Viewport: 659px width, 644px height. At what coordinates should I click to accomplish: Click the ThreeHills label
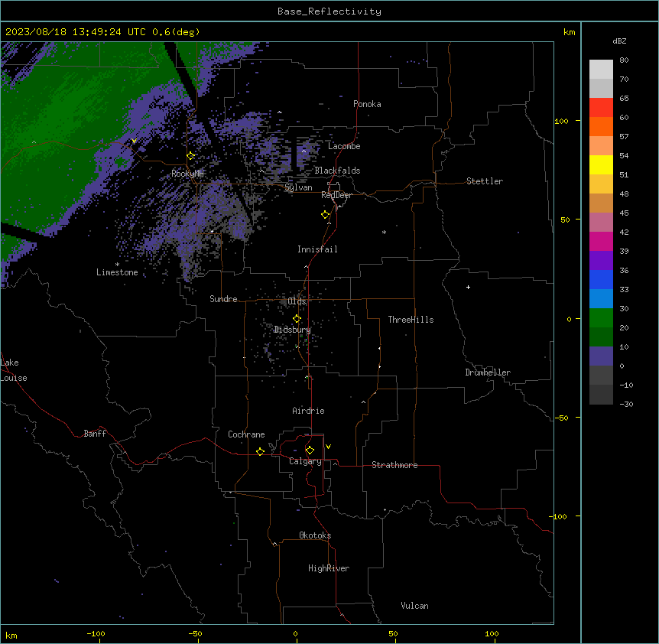tap(411, 320)
